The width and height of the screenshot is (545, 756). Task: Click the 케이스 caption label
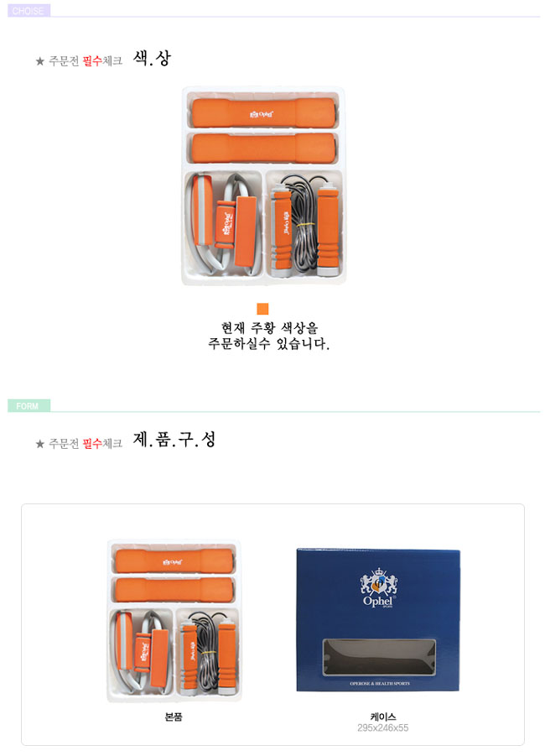tap(382, 717)
